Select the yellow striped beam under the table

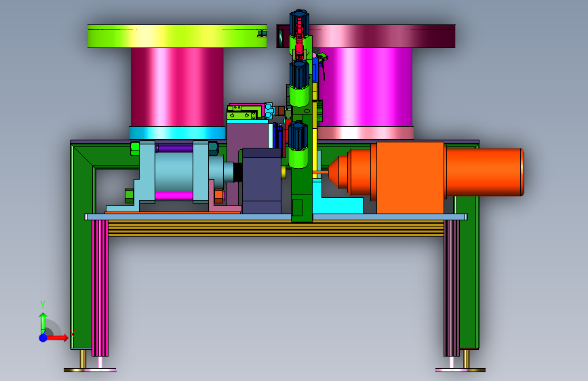[x=275, y=228]
